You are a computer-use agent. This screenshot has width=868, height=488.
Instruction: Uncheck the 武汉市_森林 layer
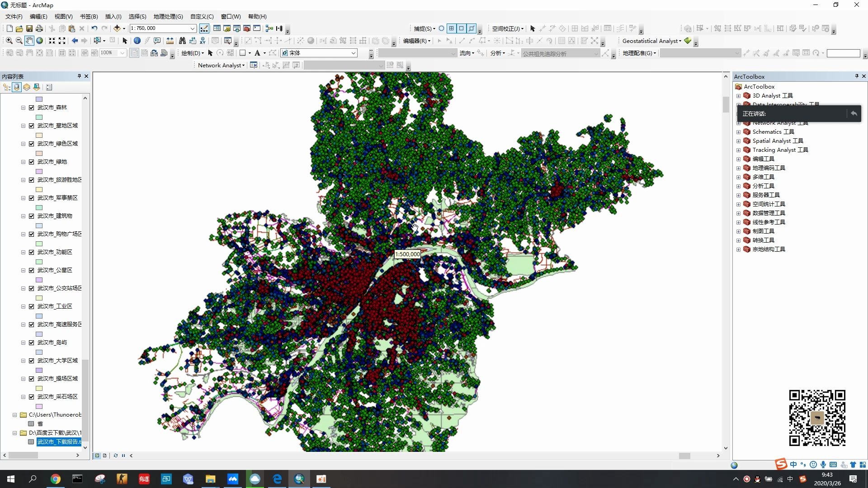pos(32,108)
